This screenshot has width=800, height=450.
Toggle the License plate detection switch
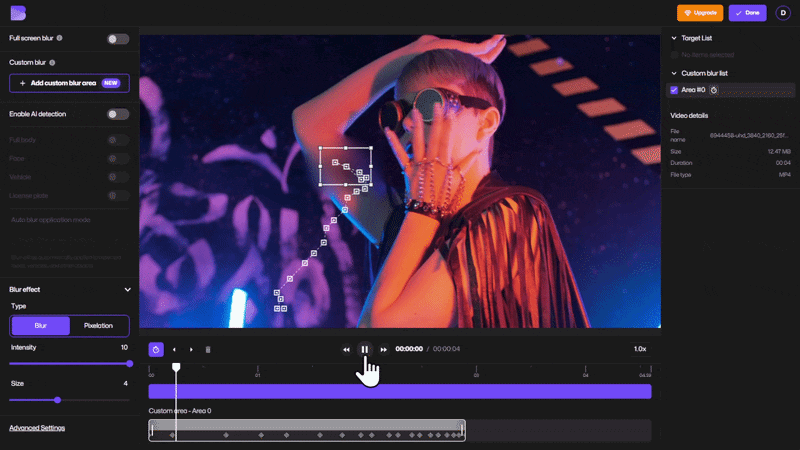click(x=118, y=195)
